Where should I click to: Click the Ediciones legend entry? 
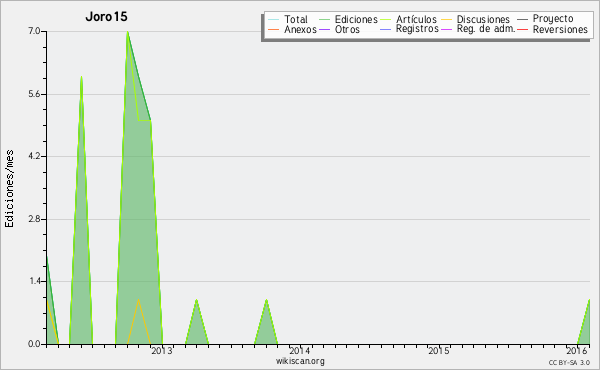348,19
